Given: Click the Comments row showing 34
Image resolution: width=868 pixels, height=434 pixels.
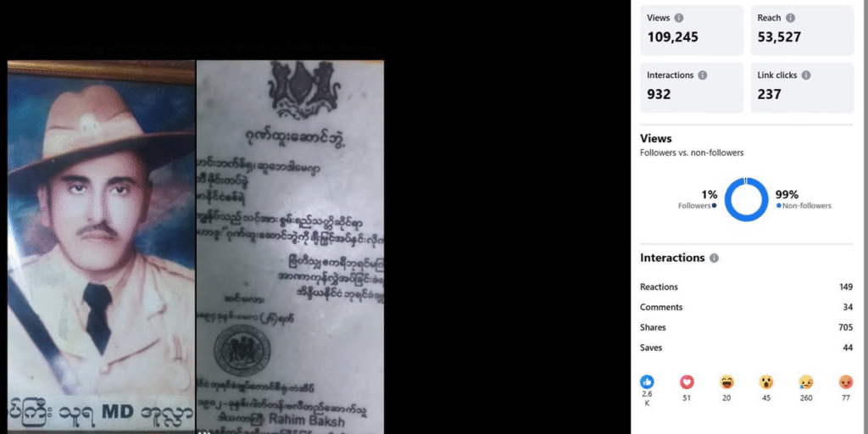Looking at the screenshot, I should coord(746,307).
